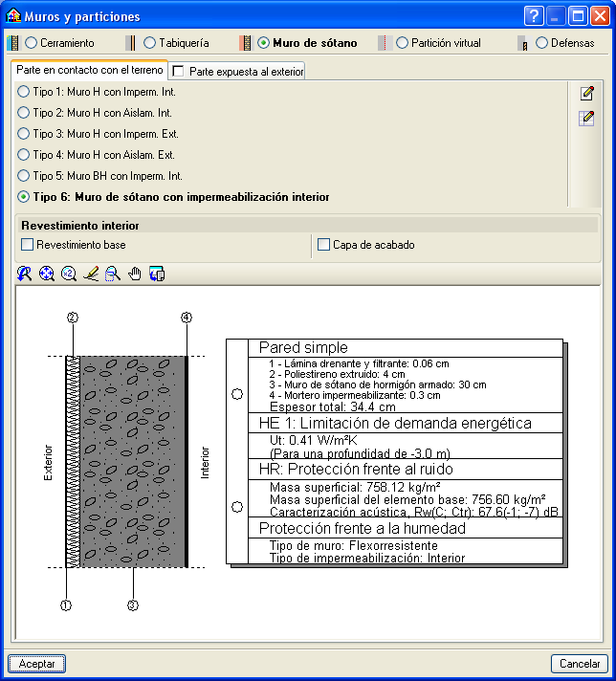The image size is (616, 681).
Task: Click the copy drawing to clipboard icon
Action: coord(157,274)
